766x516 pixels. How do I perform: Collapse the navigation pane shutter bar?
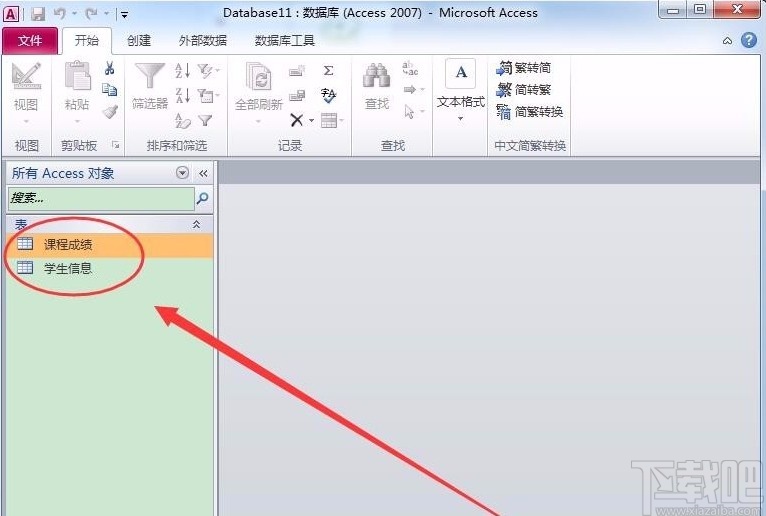coord(203,173)
